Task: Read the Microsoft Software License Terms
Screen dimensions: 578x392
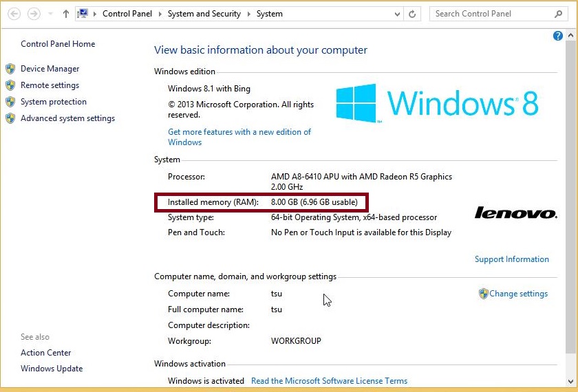Action: tap(329, 381)
